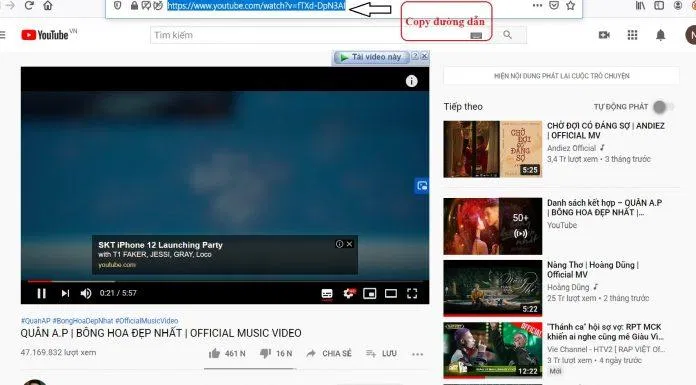This screenshot has width=696, height=385.
Task: Click the create video camera icon
Action: point(604,35)
